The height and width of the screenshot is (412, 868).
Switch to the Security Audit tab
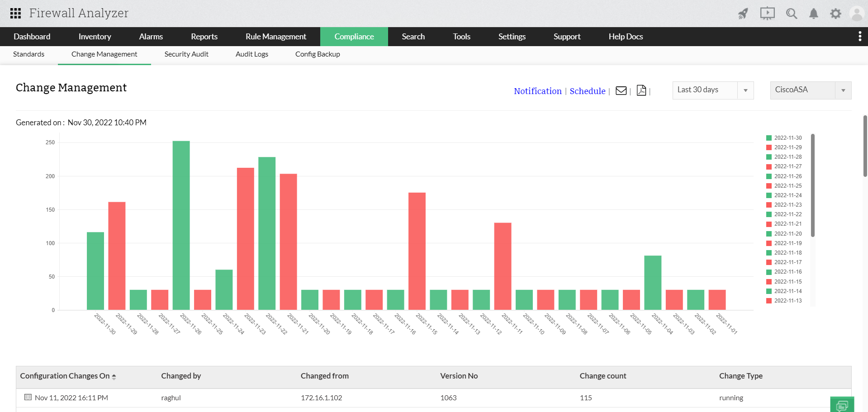click(x=186, y=54)
